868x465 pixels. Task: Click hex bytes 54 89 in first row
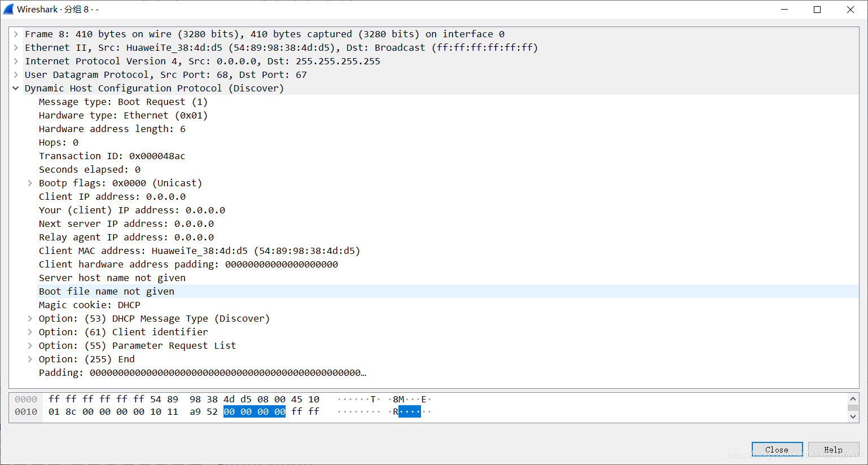[164, 399]
